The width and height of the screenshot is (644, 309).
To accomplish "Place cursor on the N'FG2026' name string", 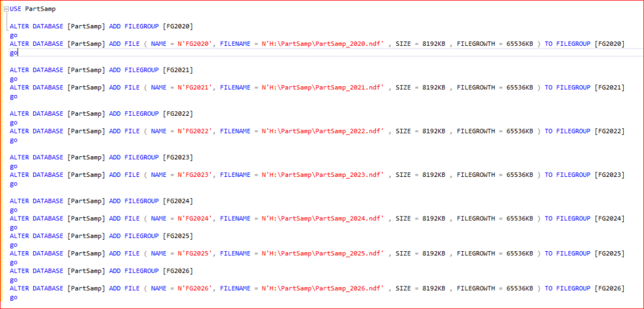I will (193, 288).
